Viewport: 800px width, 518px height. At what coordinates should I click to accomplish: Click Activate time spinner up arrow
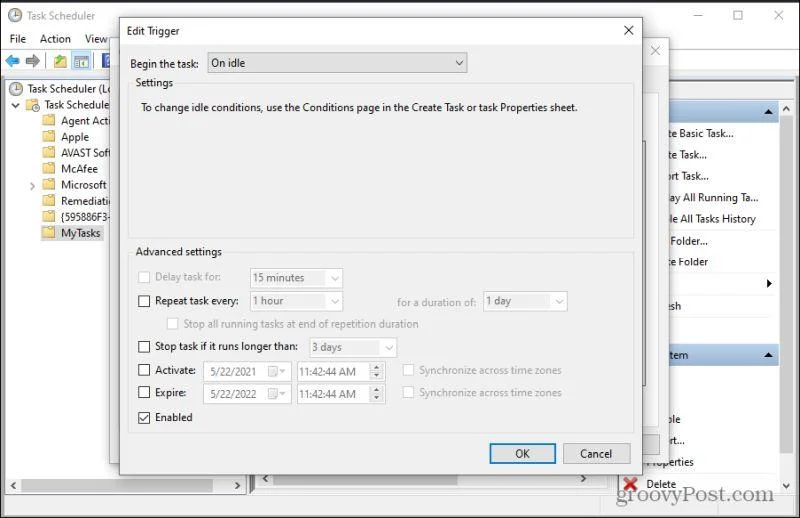click(377, 367)
